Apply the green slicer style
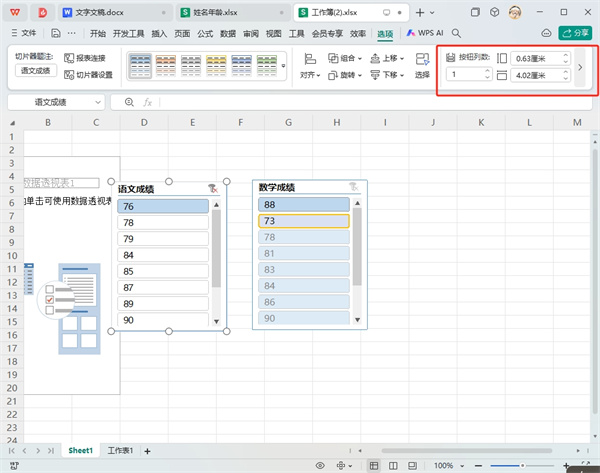Screen dimensions: 600x473 click(x=267, y=66)
